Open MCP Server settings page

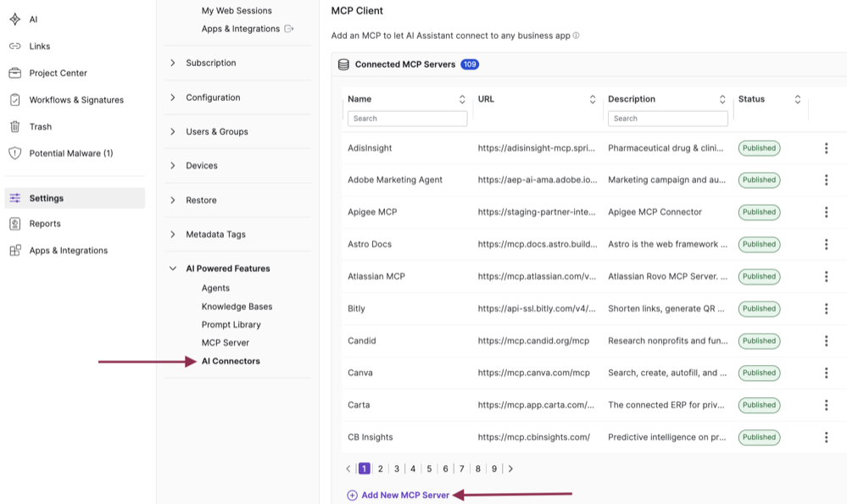pyautogui.click(x=226, y=343)
